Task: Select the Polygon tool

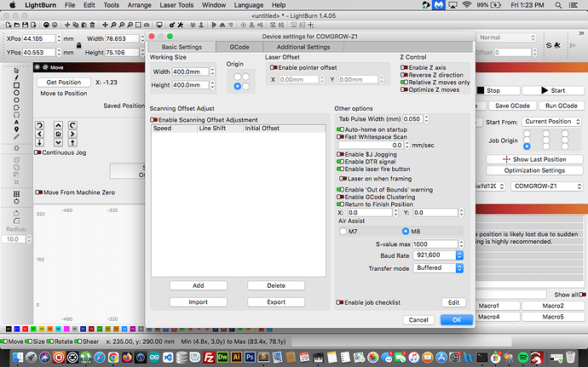Action: (16, 100)
